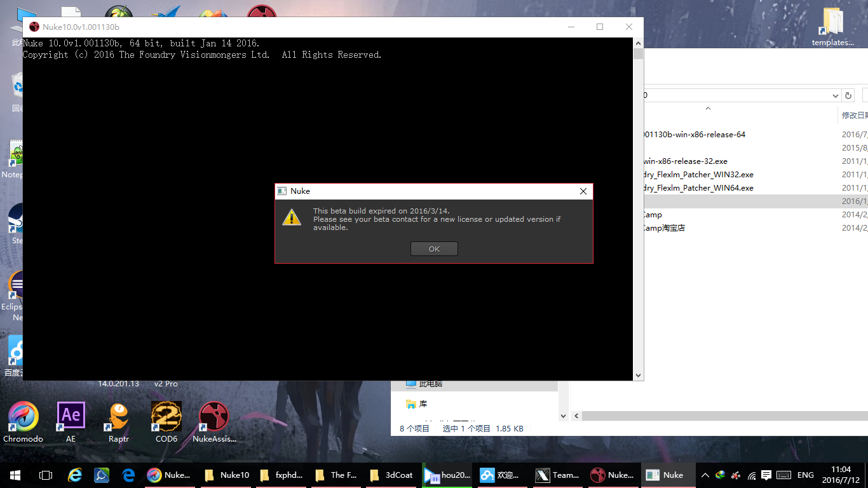Screen dimensions: 868x488
Task: Launch Microsoft Edge from the taskbar
Action: [x=129, y=475]
